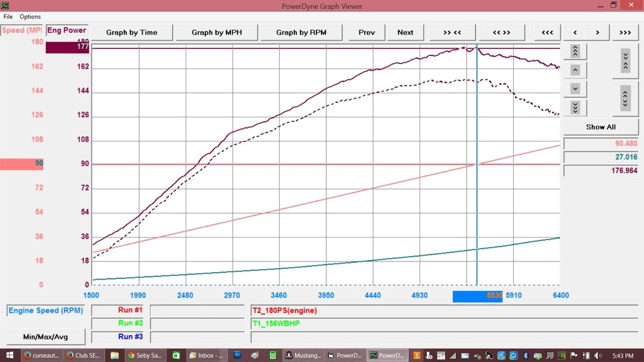Click the single up-arrow scroll button
Viewport: 644px width, 362px height.
tap(575, 70)
